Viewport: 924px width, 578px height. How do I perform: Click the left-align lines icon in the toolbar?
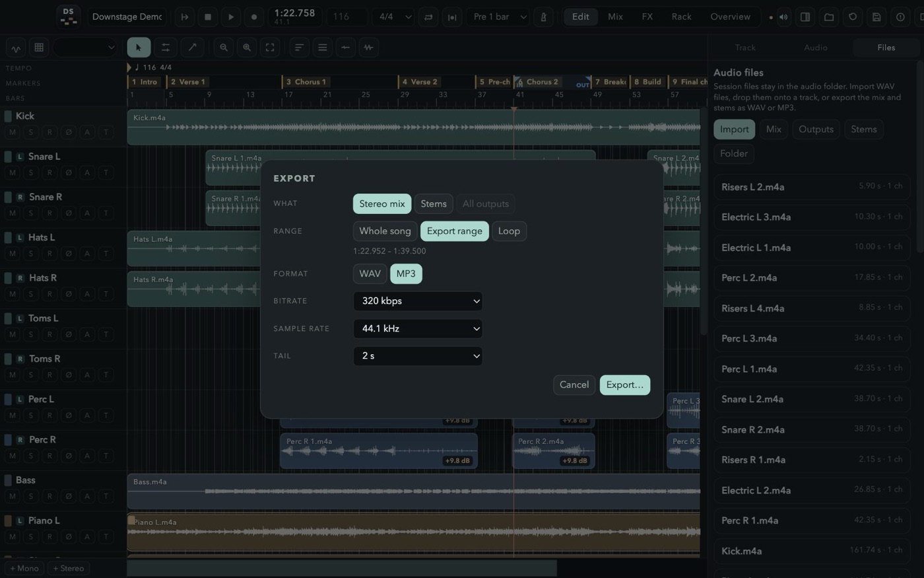299,48
